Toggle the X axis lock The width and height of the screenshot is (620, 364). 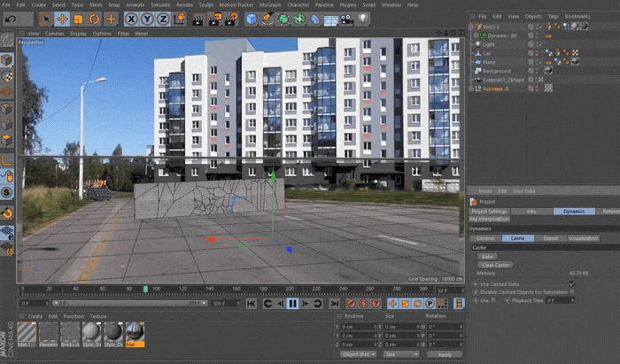[x=132, y=18]
